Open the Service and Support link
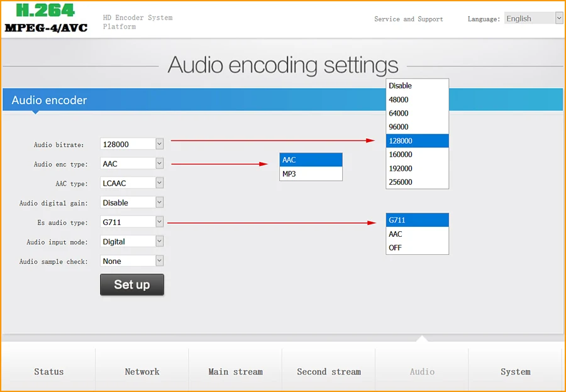This screenshot has width=566, height=392. (408, 19)
